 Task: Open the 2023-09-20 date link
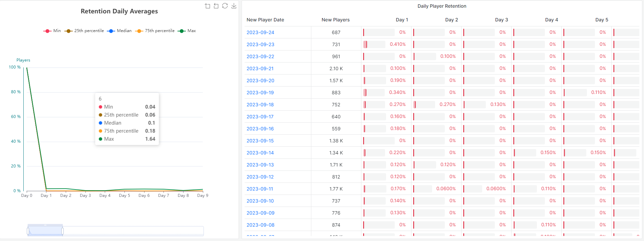260,81
